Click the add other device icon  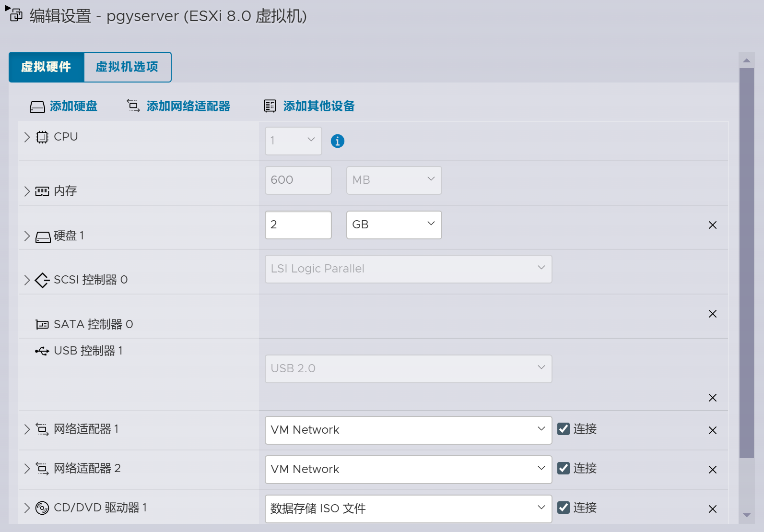270,106
